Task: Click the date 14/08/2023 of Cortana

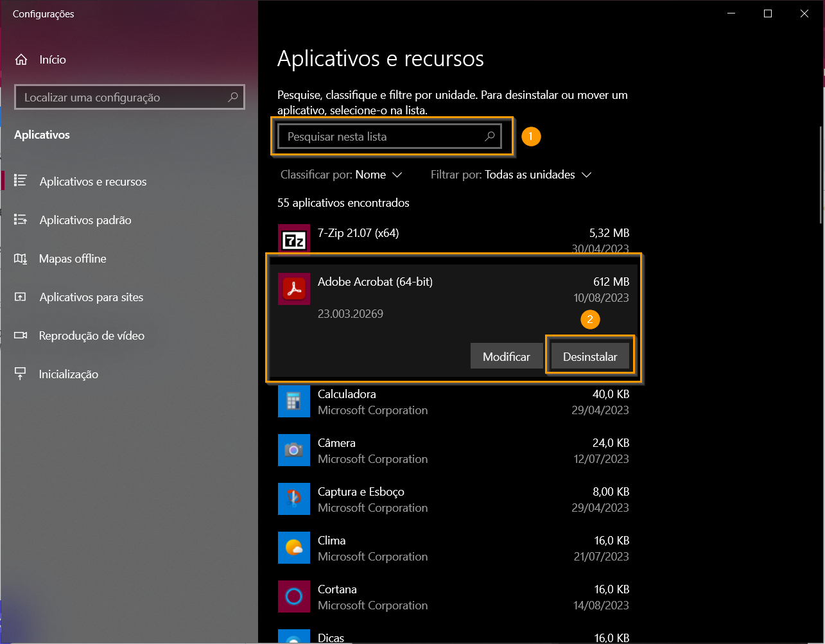Action: pyautogui.click(x=601, y=605)
